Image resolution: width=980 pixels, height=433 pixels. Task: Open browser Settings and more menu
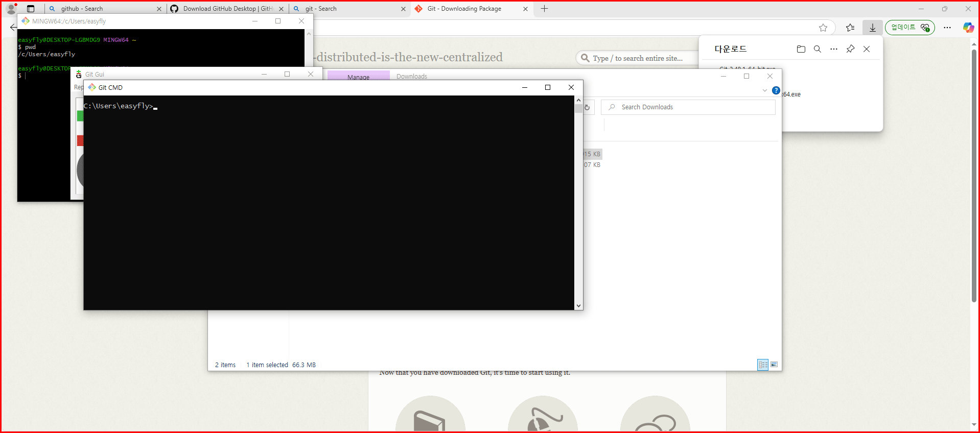(x=947, y=28)
